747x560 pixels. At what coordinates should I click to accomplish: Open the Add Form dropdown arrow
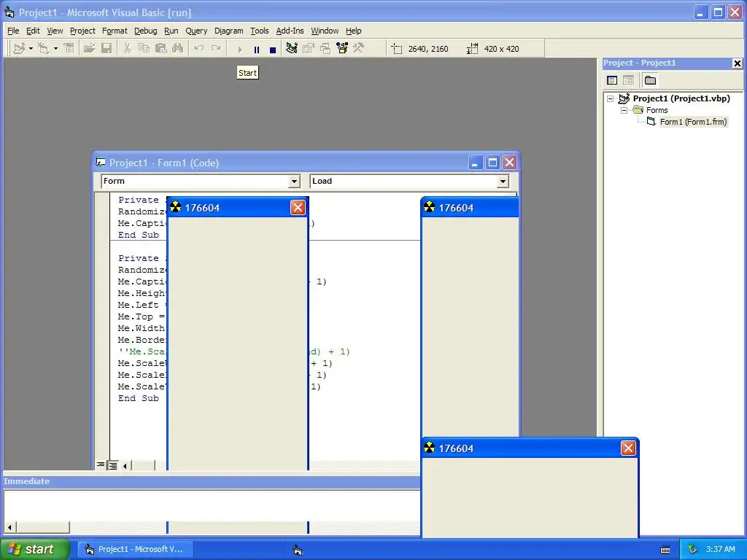(55, 49)
